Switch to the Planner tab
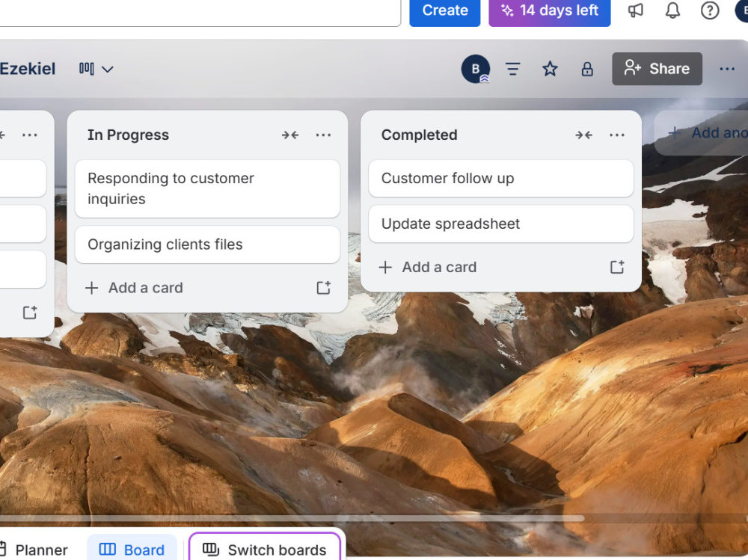Screen dimensions: 748x560 [x=34, y=550]
